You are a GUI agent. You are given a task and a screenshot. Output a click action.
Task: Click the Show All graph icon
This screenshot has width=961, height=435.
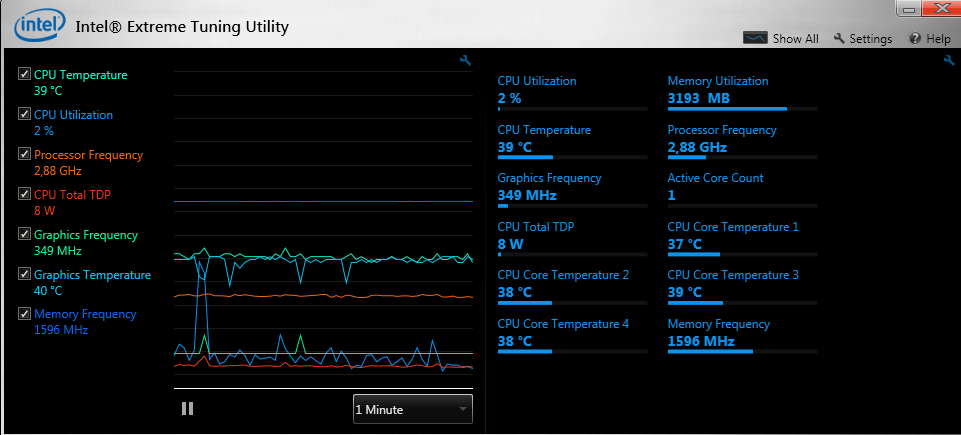point(755,38)
